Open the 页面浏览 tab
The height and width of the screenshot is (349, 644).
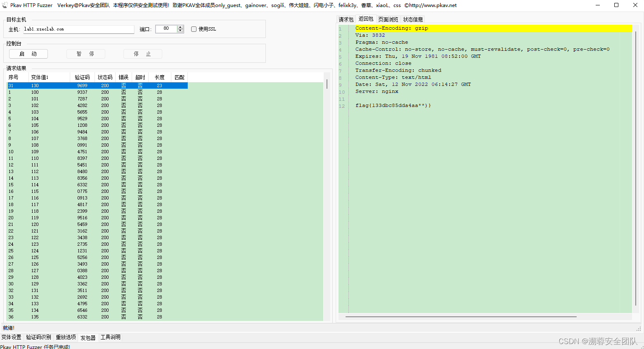[x=388, y=19]
